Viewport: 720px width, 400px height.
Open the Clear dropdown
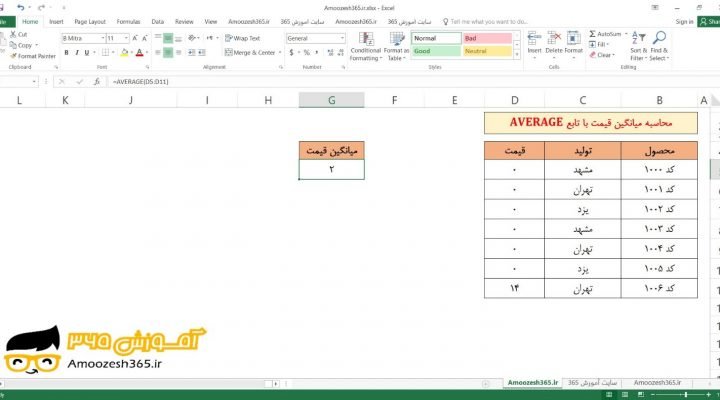pos(602,55)
